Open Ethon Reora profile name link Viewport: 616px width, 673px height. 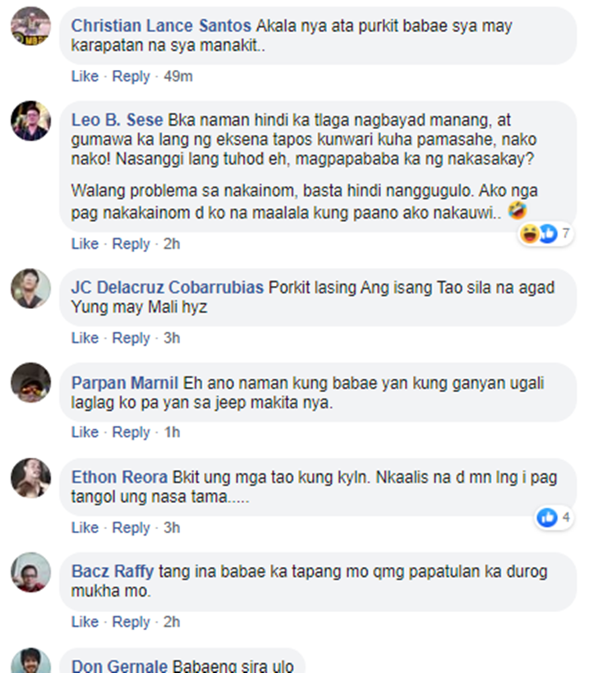click(x=119, y=477)
